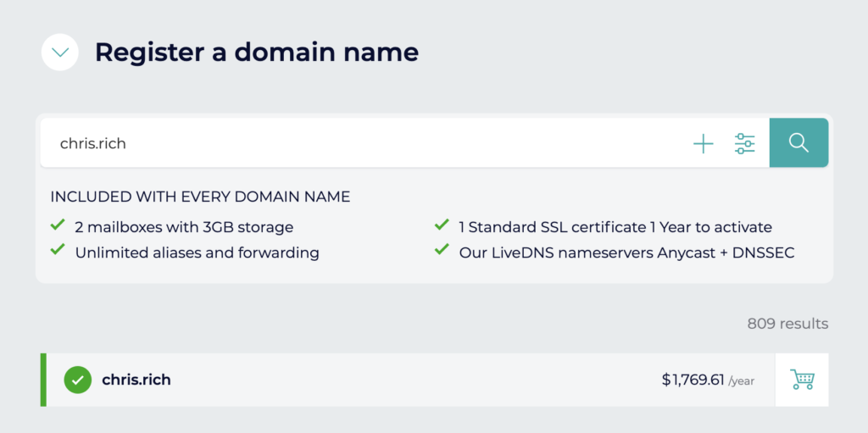Click the plus icon in search bar

[703, 143]
